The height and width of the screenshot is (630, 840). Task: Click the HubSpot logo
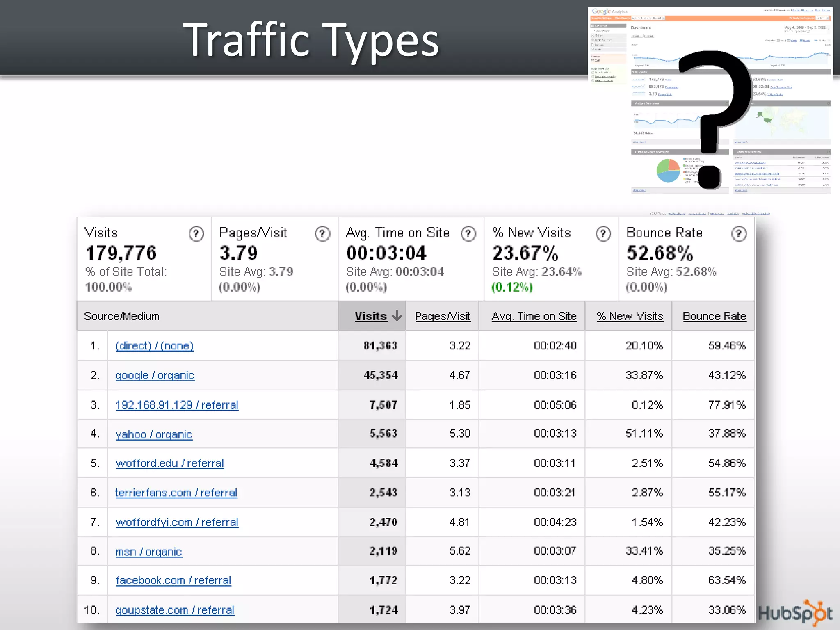coord(795,613)
